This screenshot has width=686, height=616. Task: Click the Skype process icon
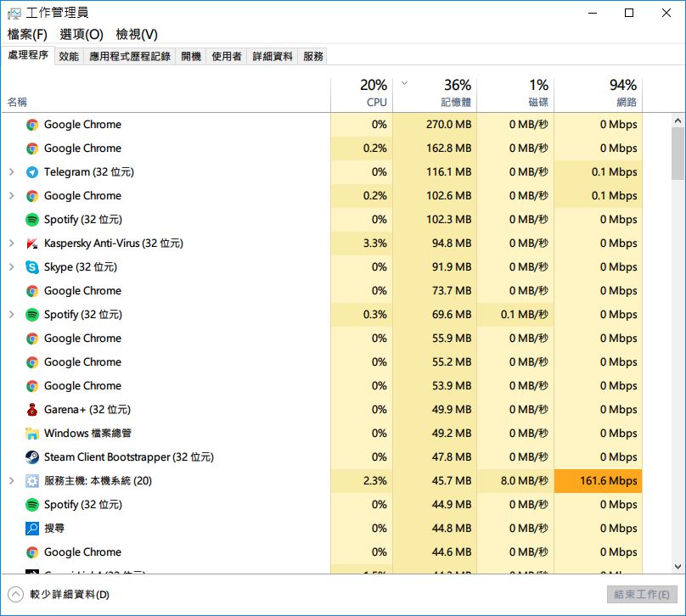click(32, 267)
